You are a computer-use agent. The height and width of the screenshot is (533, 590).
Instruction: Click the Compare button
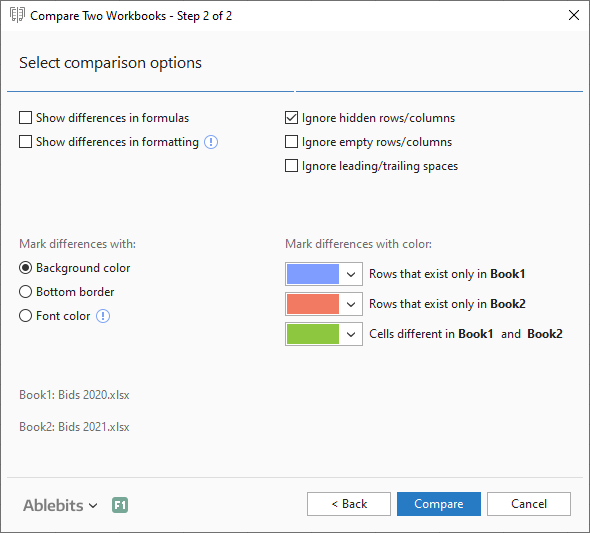coord(439,504)
